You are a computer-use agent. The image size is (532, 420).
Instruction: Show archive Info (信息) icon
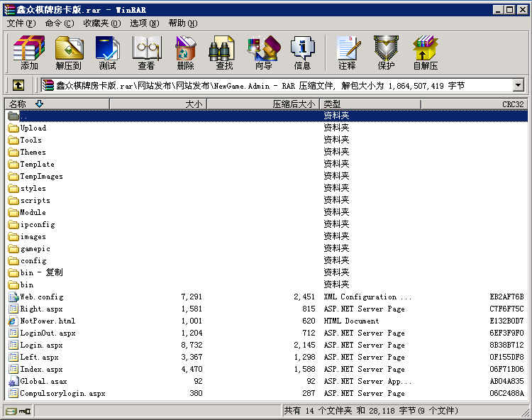click(x=302, y=52)
